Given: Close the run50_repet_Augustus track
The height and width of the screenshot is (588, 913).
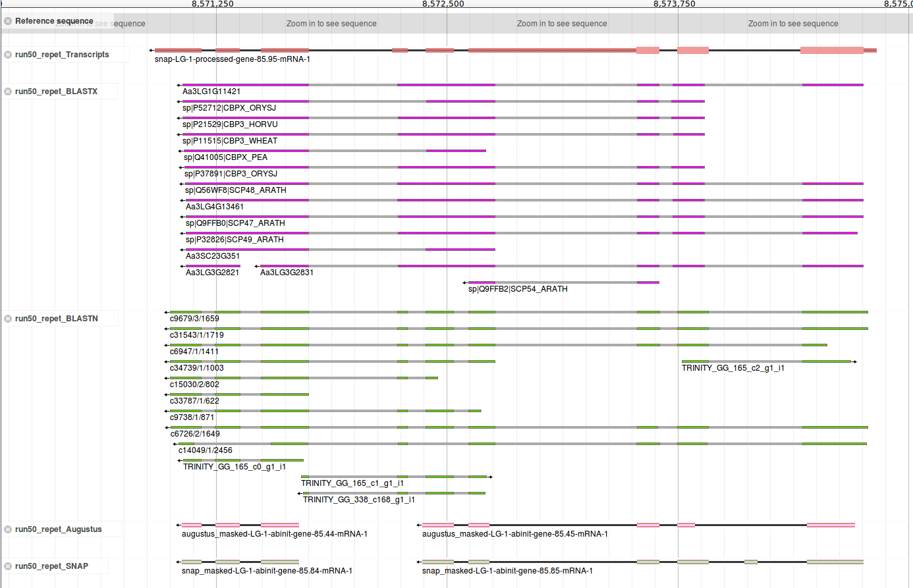Looking at the screenshot, I should point(8,529).
